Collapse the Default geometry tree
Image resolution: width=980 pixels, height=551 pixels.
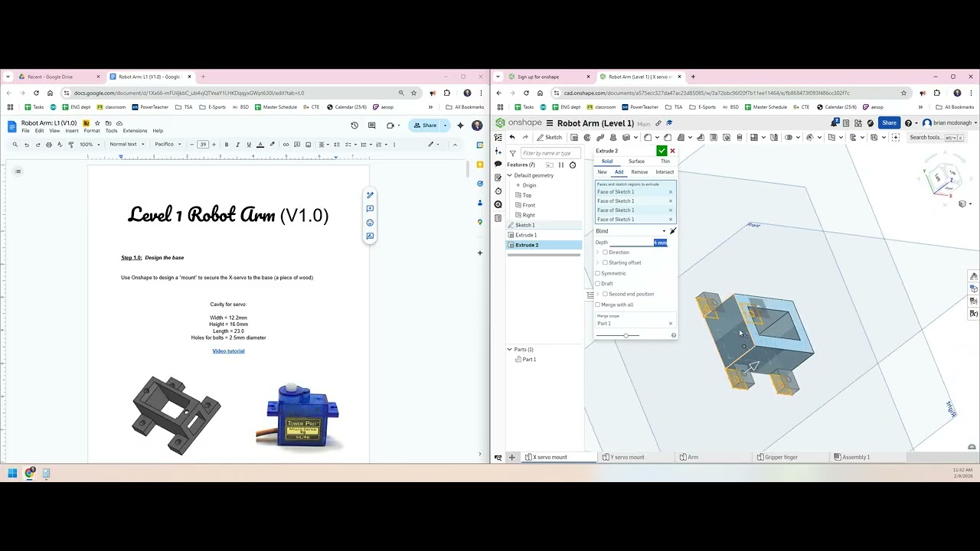point(509,175)
